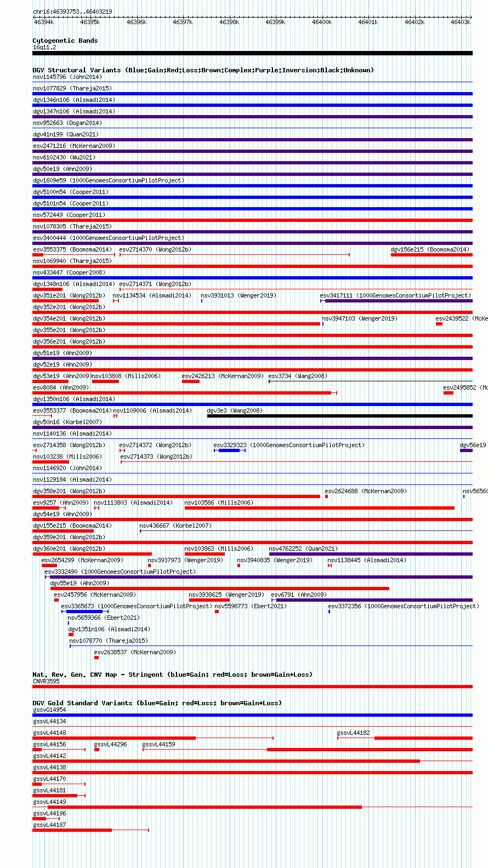488x868 pixels.
Task: Open variant nsv436667 (Korbel2007)
Action: (x=175, y=526)
